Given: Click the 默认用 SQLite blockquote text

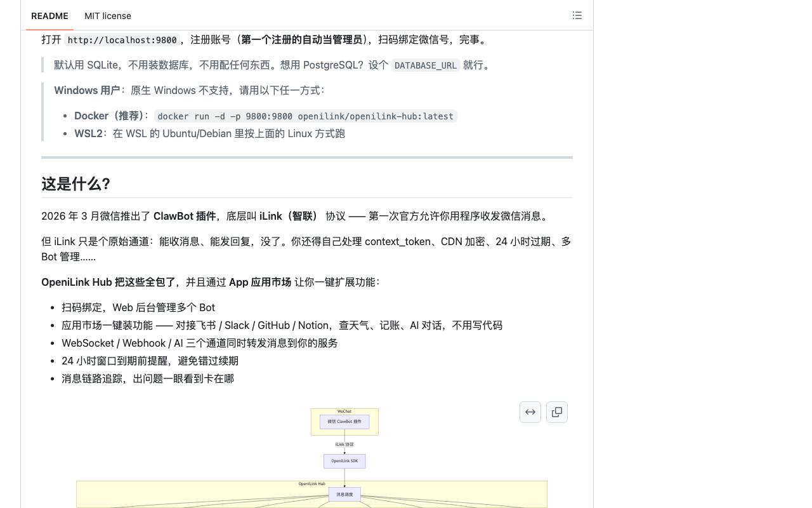Looking at the screenshot, I should 273,65.
